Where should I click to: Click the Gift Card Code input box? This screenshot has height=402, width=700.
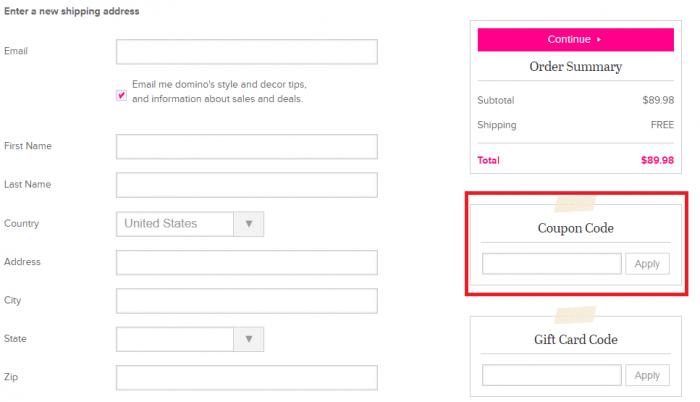(551, 375)
